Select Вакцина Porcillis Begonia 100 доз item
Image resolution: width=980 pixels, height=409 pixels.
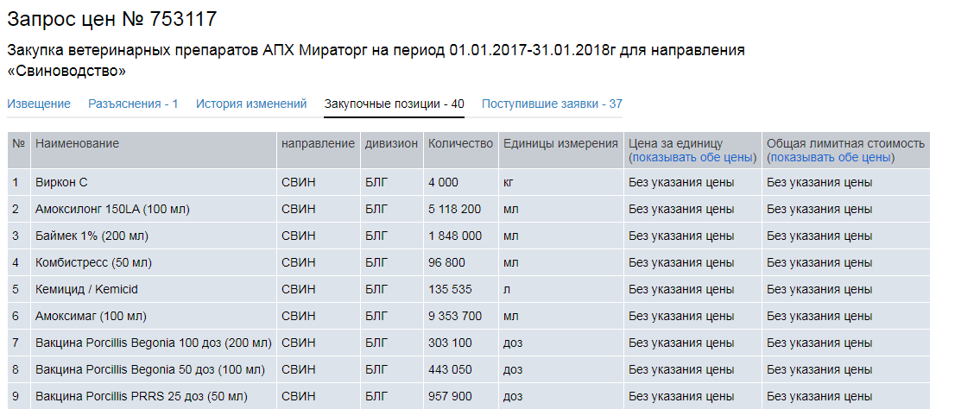[x=154, y=343]
